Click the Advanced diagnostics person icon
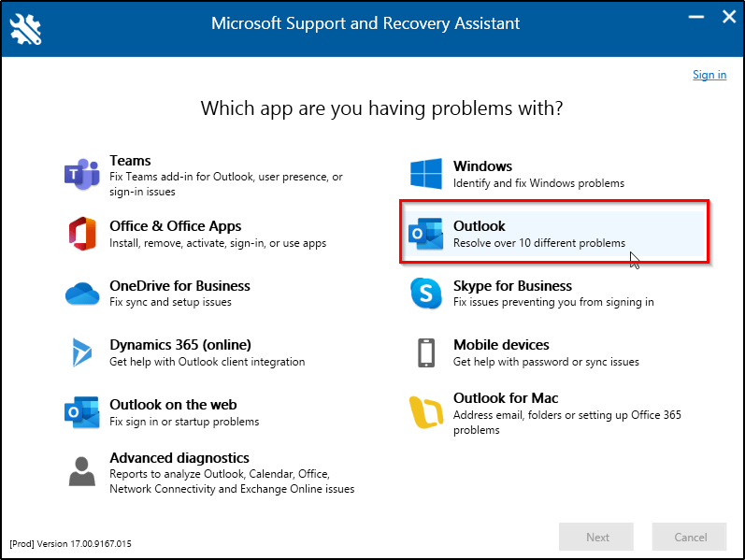The height and width of the screenshot is (560, 745). pos(81,471)
